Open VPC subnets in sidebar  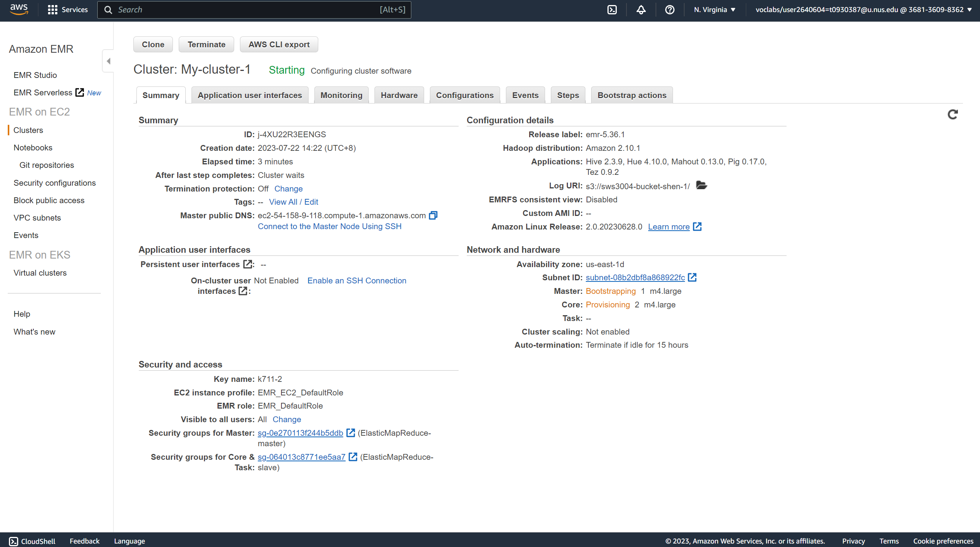[x=37, y=218]
